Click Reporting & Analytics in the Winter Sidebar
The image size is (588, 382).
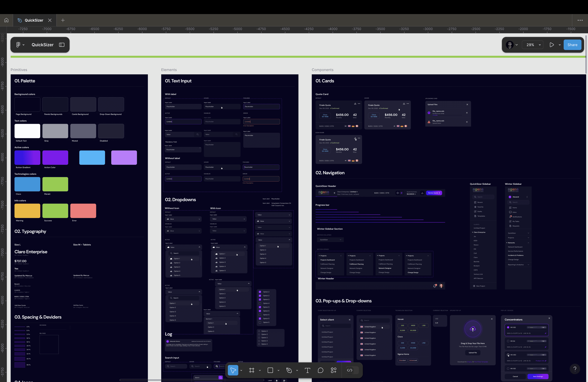[518, 265]
